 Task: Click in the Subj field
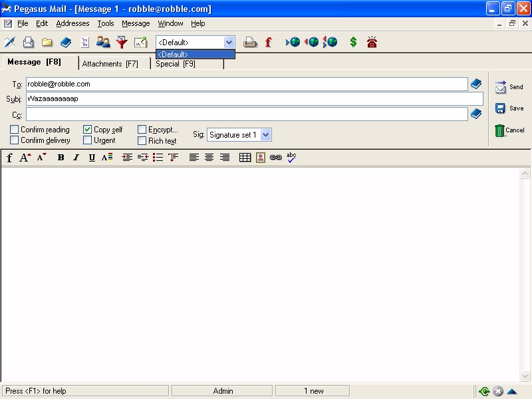tap(255, 98)
